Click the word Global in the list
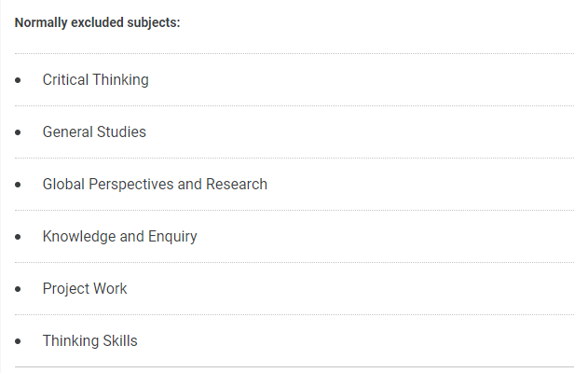This screenshot has width=588, height=373. tap(63, 185)
